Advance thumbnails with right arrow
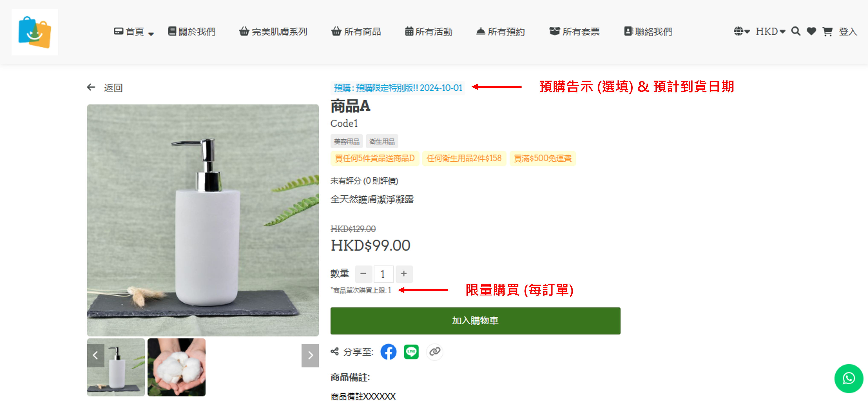 tap(310, 355)
